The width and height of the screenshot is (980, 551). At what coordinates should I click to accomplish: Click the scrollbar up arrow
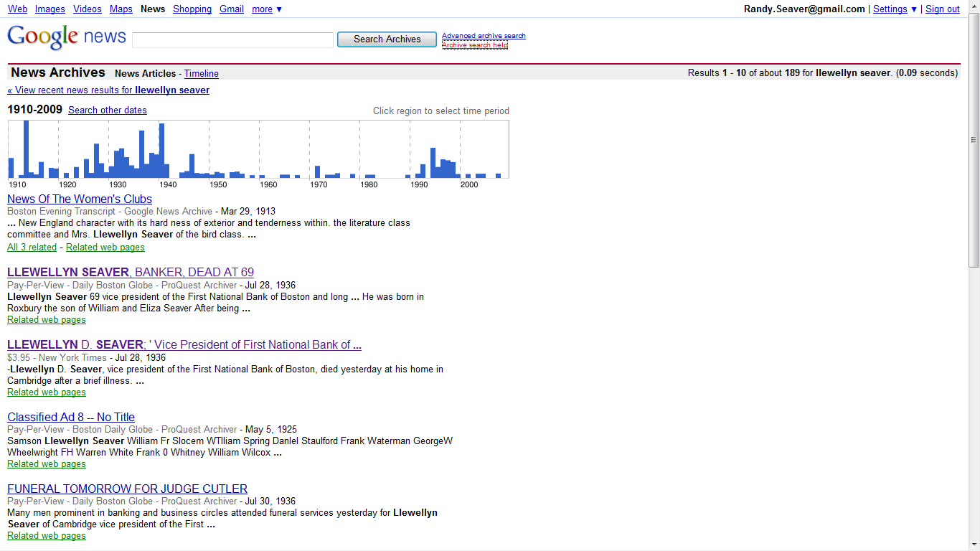point(974,6)
